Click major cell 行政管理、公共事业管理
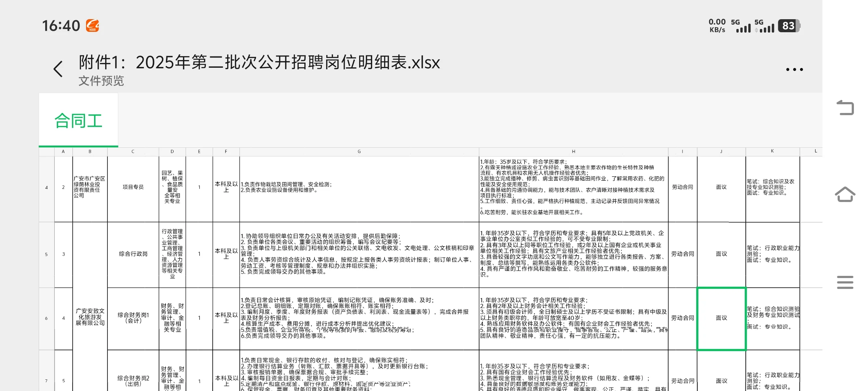This screenshot has height=391, width=868. 172,254
